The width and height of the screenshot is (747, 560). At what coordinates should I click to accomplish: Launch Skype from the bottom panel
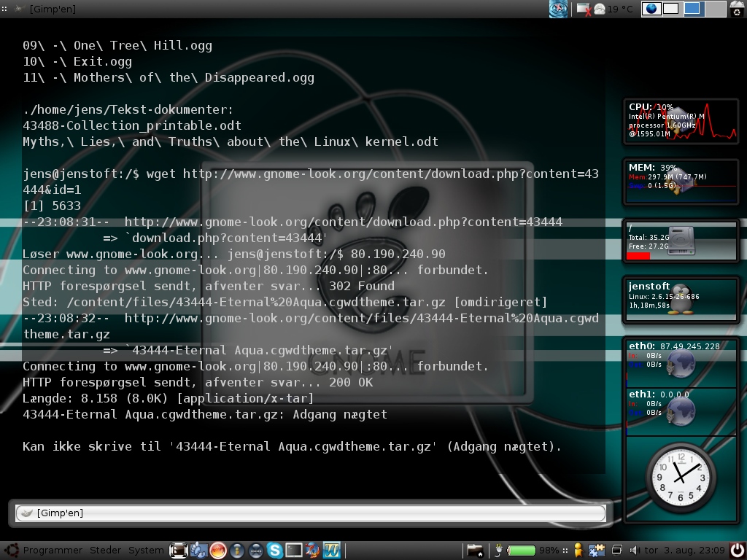(275, 551)
